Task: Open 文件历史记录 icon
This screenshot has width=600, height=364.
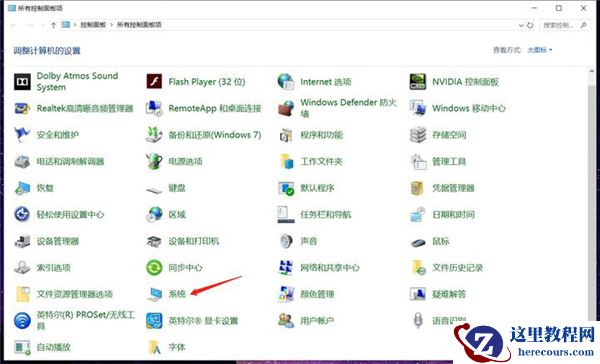Action: click(x=418, y=268)
